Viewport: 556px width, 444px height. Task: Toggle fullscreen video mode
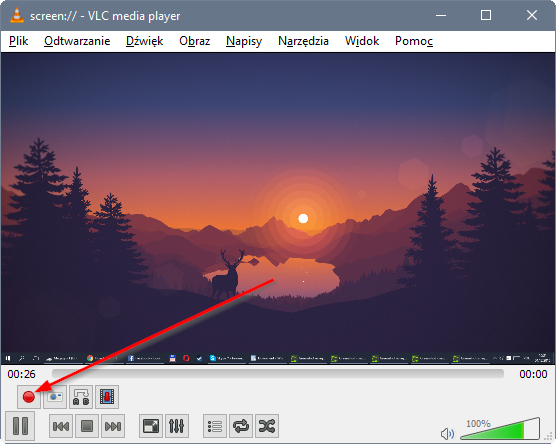(x=151, y=426)
